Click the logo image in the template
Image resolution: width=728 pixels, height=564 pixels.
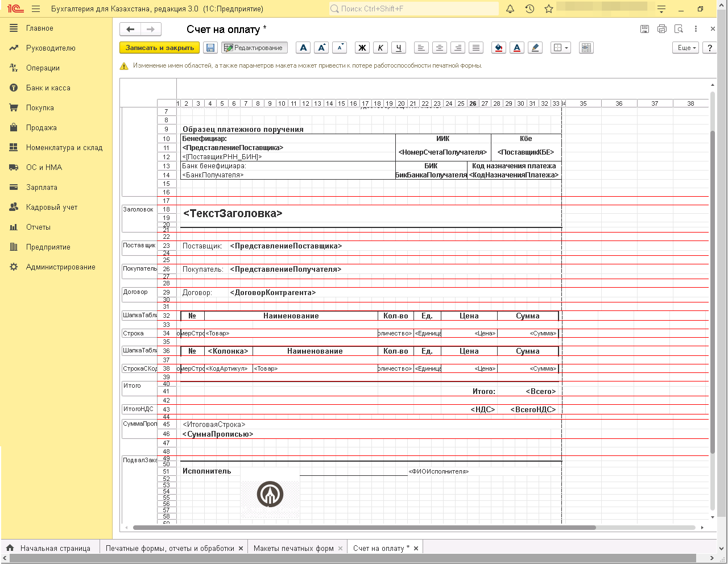point(270,494)
